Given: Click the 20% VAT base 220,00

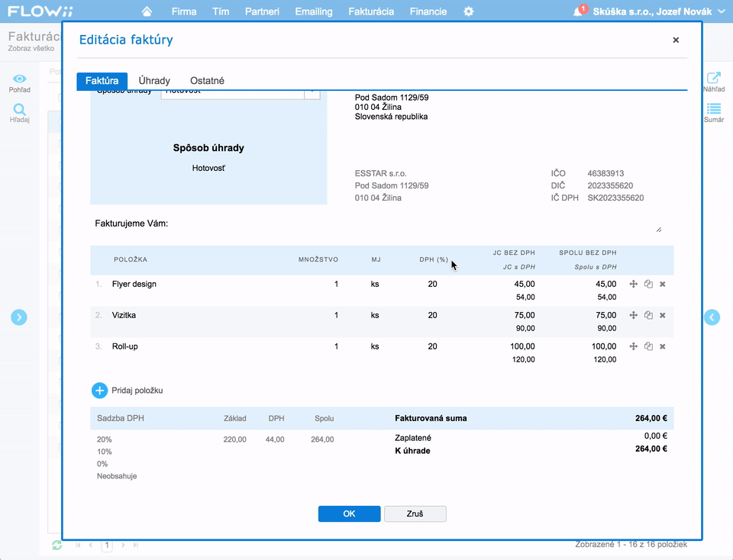Looking at the screenshot, I should click(x=234, y=439).
